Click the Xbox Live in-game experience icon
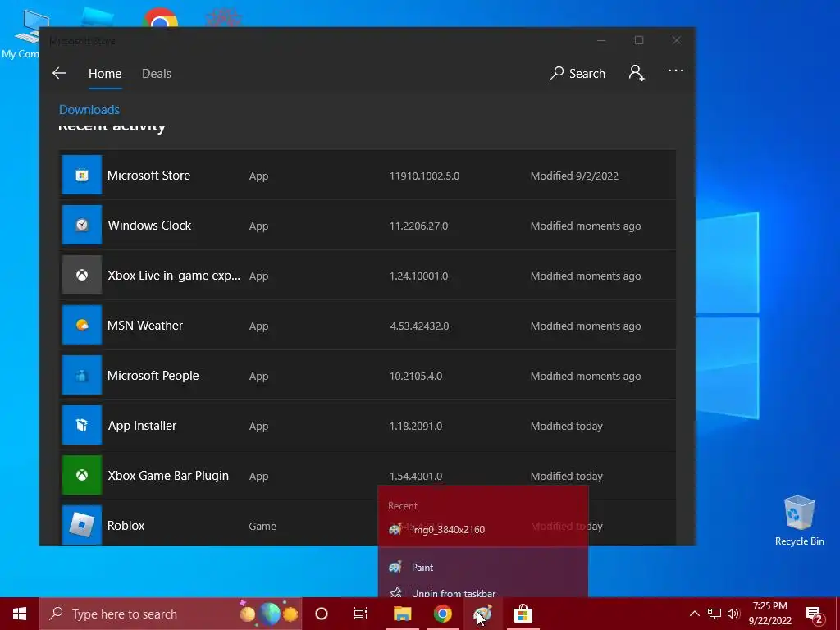The height and width of the screenshot is (630, 840). 82,275
